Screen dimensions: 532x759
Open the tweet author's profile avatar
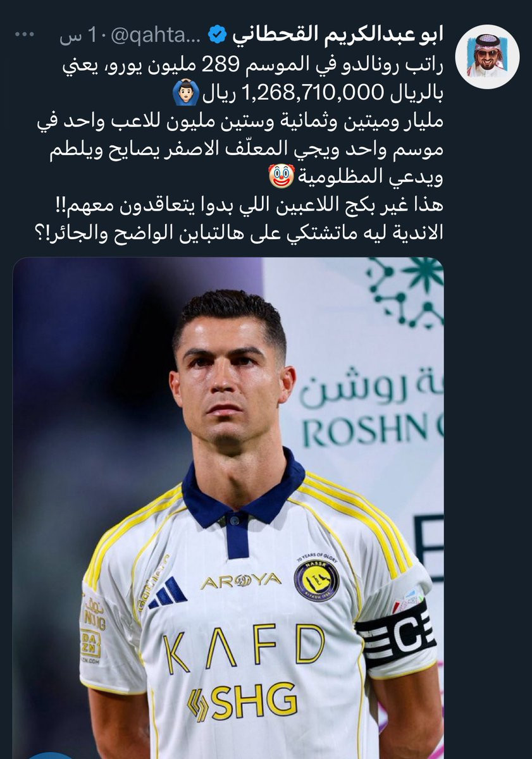pos(487,56)
